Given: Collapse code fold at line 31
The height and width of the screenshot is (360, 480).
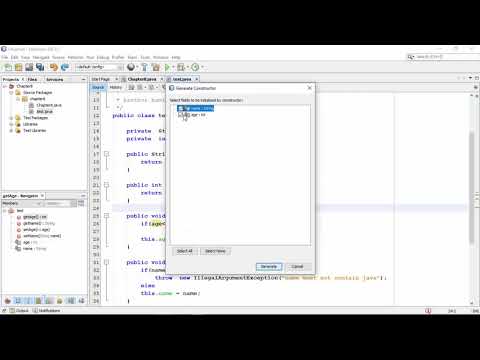Looking at the screenshot, I should [x=106, y=262].
